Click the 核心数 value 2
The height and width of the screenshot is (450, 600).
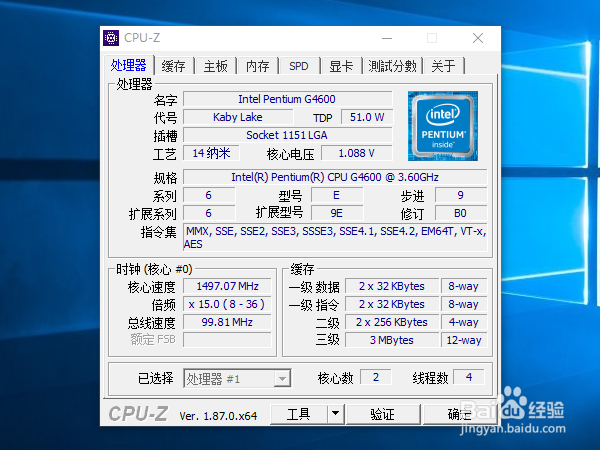coord(376,377)
